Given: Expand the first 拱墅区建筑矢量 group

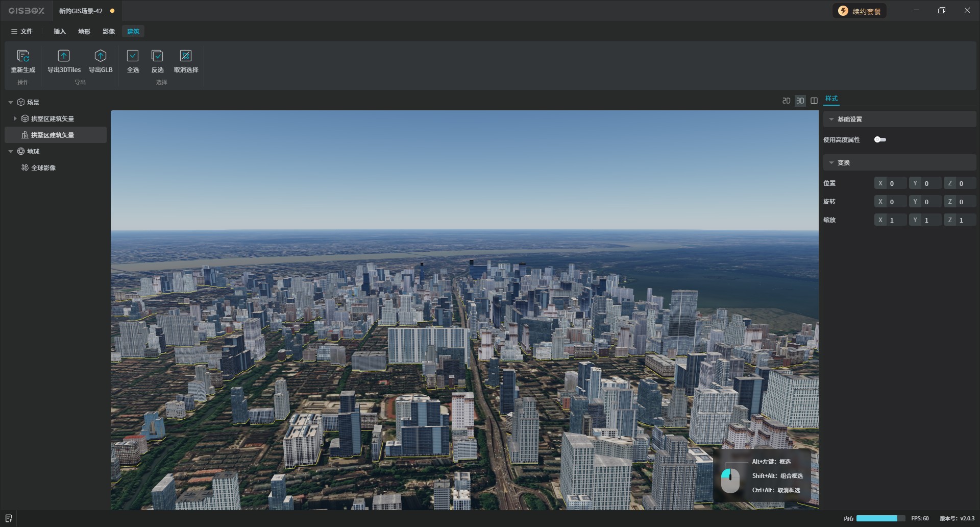Looking at the screenshot, I should pyautogui.click(x=15, y=118).
